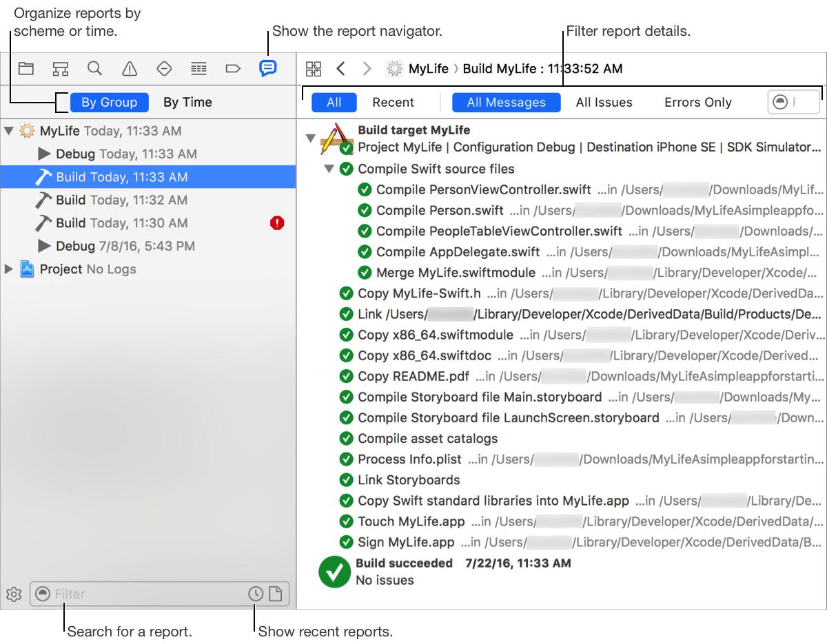Screen dimensions: 827x644
Task: Click the red error badge on Build 11:30 AM
Action: (277, 222)
